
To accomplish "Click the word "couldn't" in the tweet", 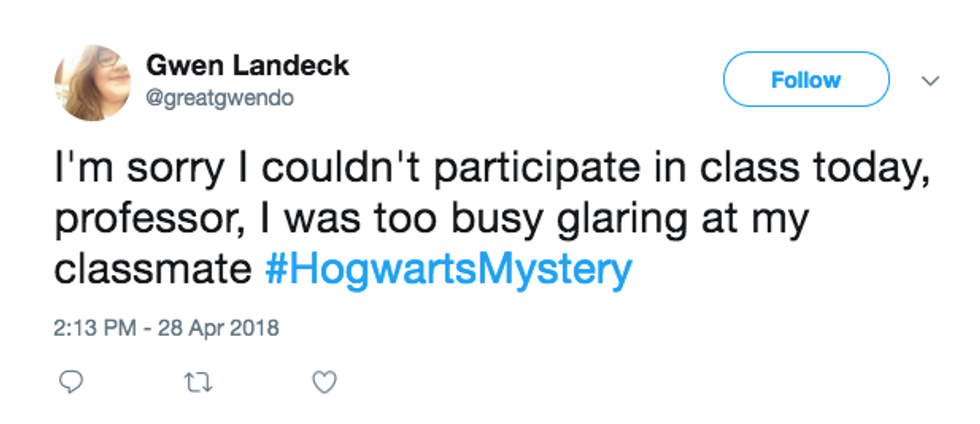I will pyautogui.click(x=319, y=171).
